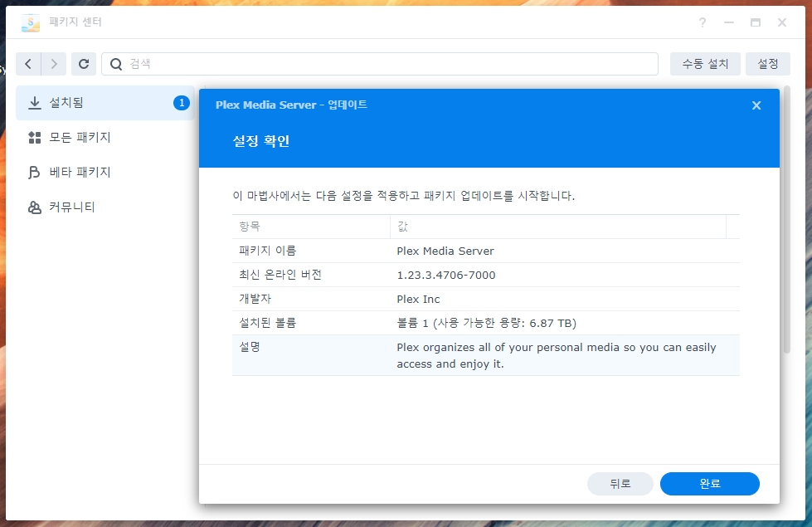The width and height of the screenshot is (812, 527).
Task: Click the 값 column header
Action: click(557, 227)
